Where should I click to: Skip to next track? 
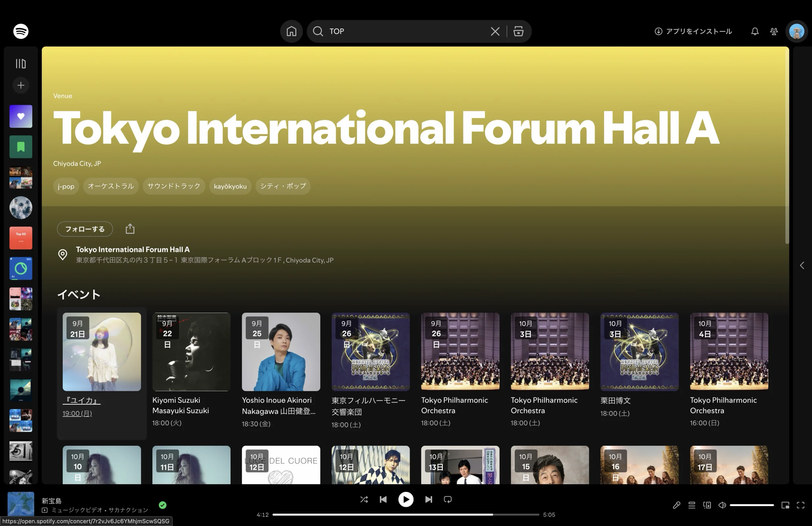pyautogui.click(x=429, y=500)
